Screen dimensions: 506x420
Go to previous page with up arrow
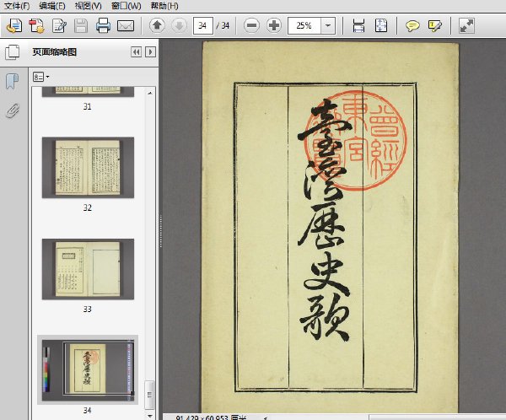157,25
